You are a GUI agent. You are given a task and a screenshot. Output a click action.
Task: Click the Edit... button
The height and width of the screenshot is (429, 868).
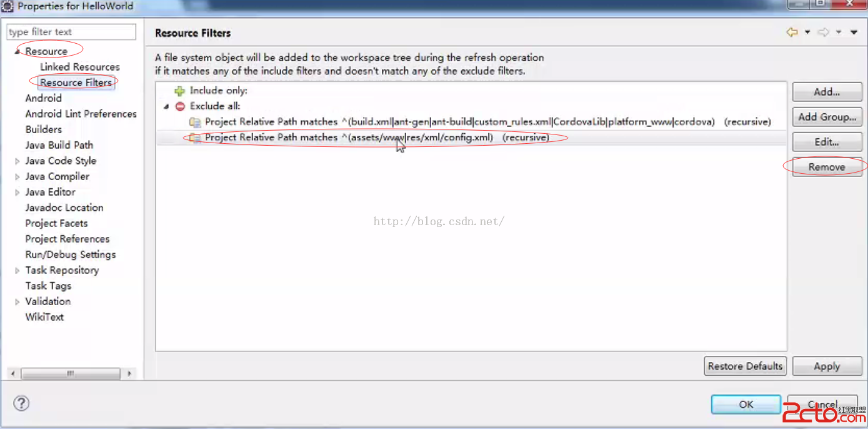(827, 142)
